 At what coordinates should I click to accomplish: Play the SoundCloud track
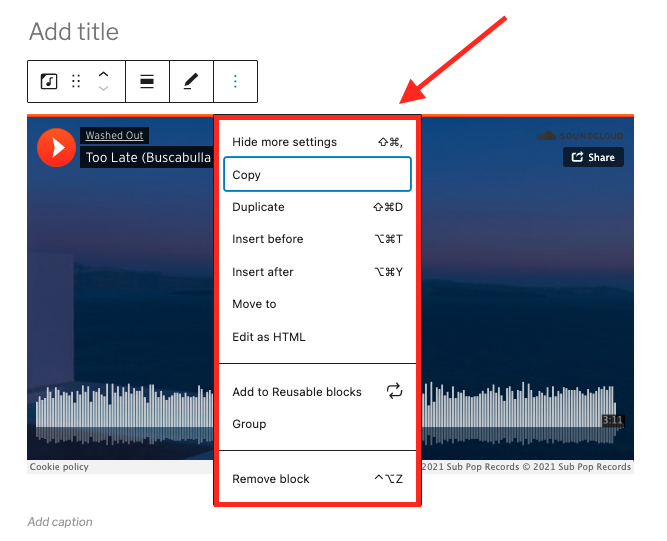(56, 148)
